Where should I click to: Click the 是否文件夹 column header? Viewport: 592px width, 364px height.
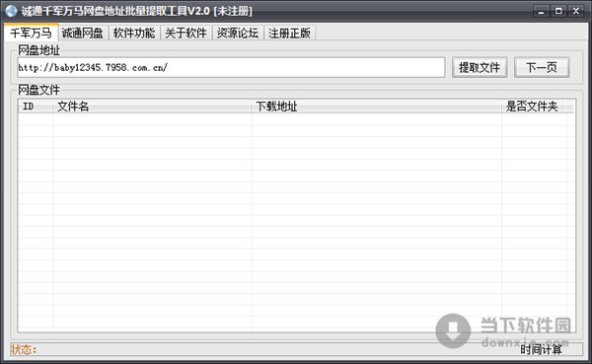534,107
